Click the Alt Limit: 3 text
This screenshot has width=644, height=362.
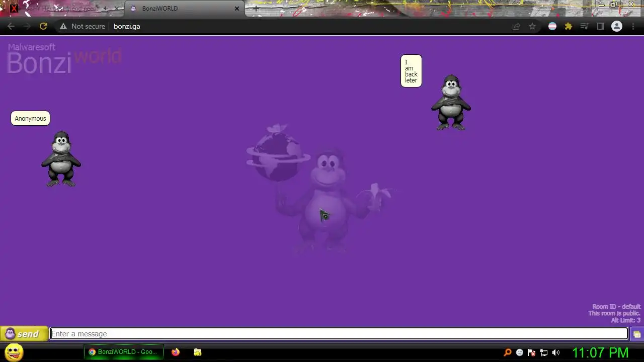(625, 320)
